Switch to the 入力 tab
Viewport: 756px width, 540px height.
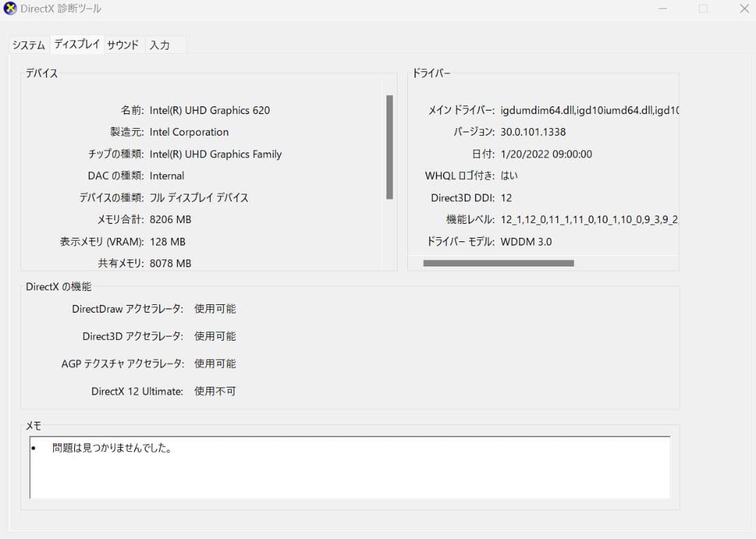point(161,45)
